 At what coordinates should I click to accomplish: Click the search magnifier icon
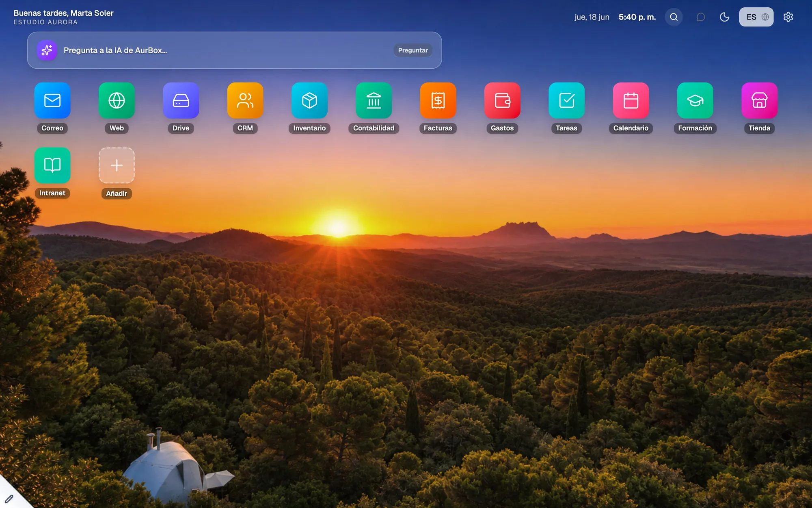[674, 17]
